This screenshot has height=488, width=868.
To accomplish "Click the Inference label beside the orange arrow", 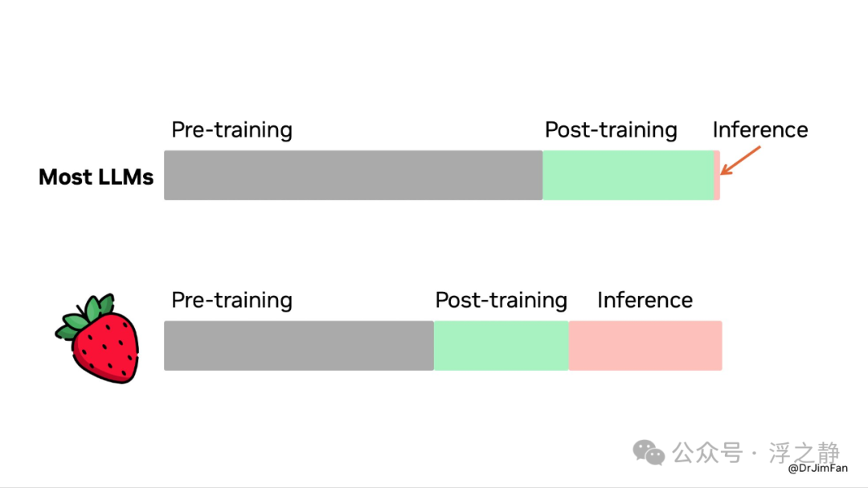I will coord(760,129).
